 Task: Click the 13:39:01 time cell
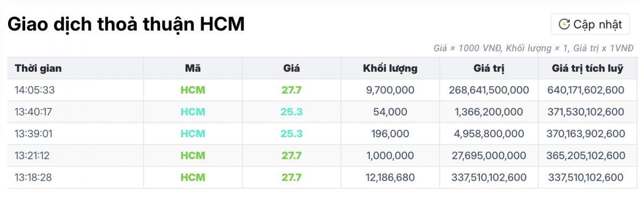[x=33, y=134]
